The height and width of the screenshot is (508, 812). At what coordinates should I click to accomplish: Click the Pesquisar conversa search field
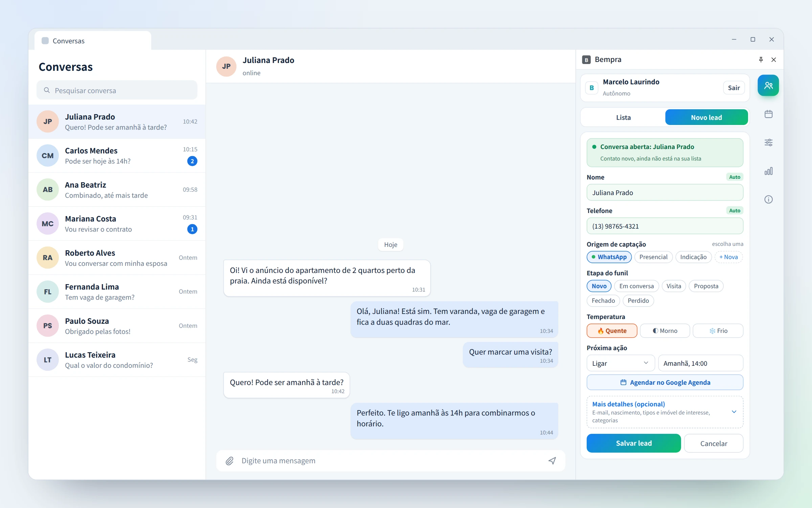point(117,90)
